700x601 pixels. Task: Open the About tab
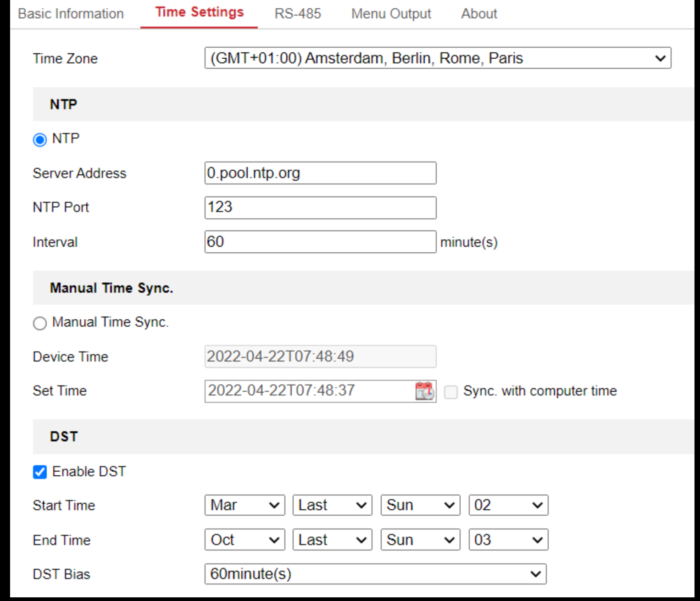pos(479,13)
